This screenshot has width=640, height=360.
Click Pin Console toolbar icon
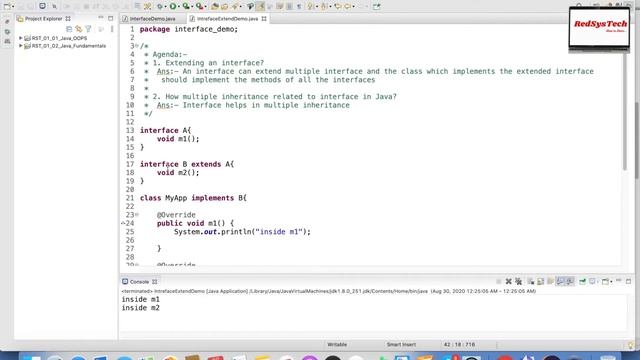point(582,281)
